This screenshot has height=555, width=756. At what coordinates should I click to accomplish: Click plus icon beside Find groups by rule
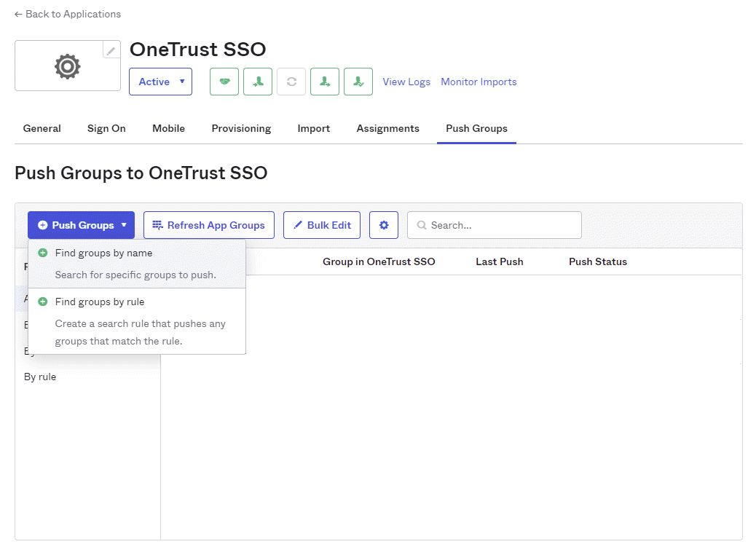[43, 302]
